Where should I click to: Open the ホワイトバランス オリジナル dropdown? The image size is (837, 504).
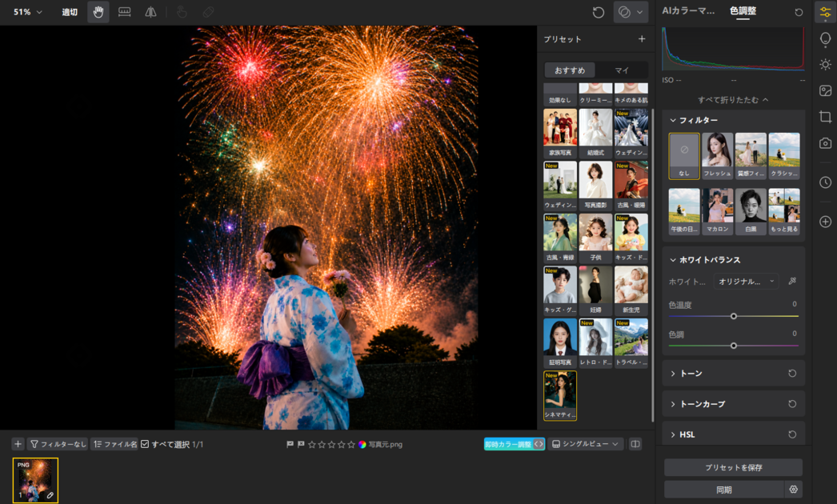[746, 282]
